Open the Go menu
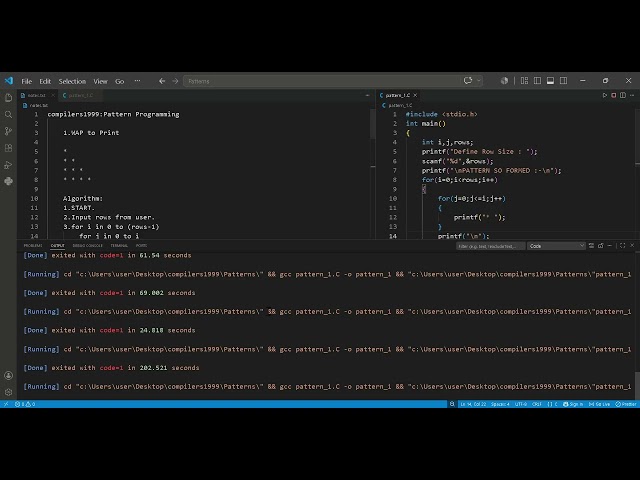This screenshot has height=480, width=640. pyautogui.click(x=120, y=81)
